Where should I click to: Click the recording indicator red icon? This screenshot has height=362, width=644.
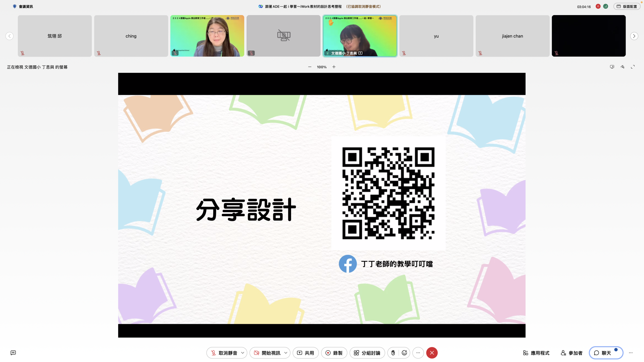point(598,7)
